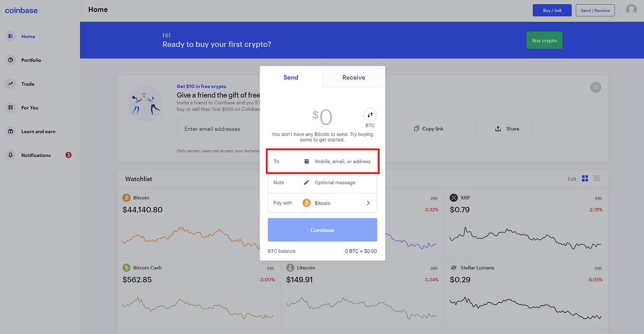This screenshot has width=644, height=334.
Task: Open the Bitcoin price chart
Action: click(x=191, y=238)
